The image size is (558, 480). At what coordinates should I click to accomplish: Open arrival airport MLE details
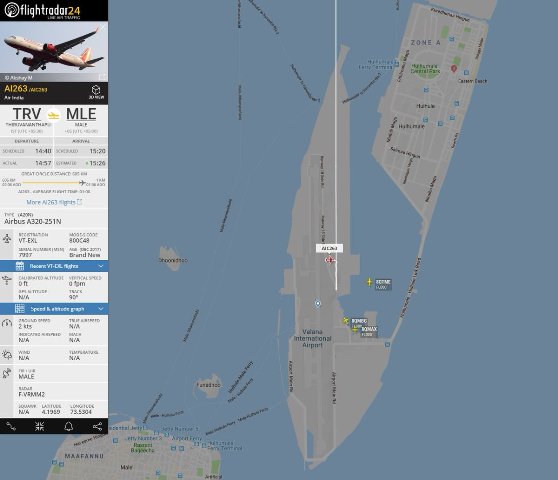click(x=81, y=114)
